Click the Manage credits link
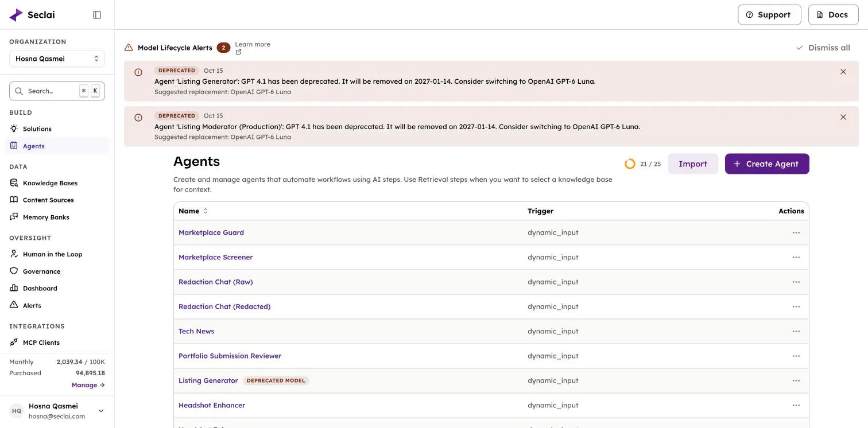Screen dimensions: 868x428 88,385
